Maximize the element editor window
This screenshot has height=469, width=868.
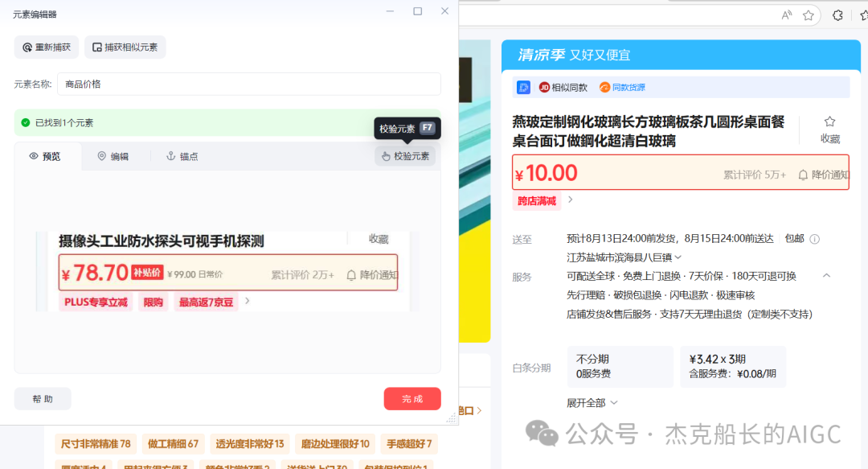coord(417,11)
